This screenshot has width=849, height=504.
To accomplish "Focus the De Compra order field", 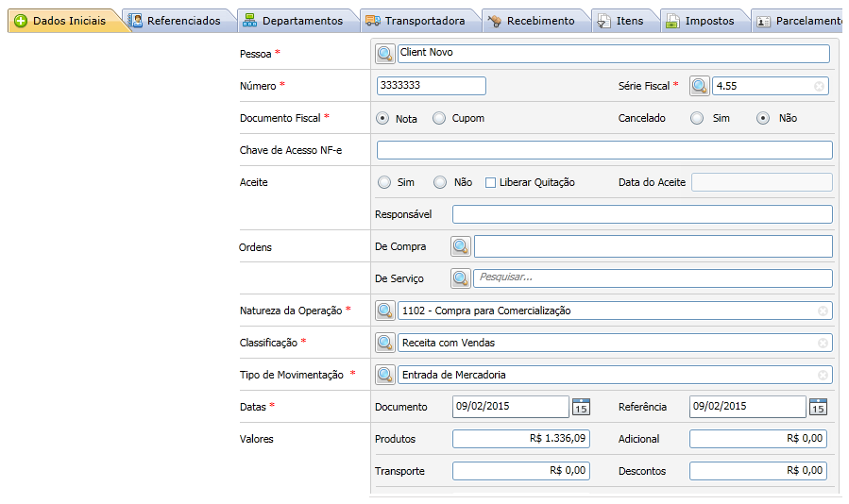I will tap(653, 246).
